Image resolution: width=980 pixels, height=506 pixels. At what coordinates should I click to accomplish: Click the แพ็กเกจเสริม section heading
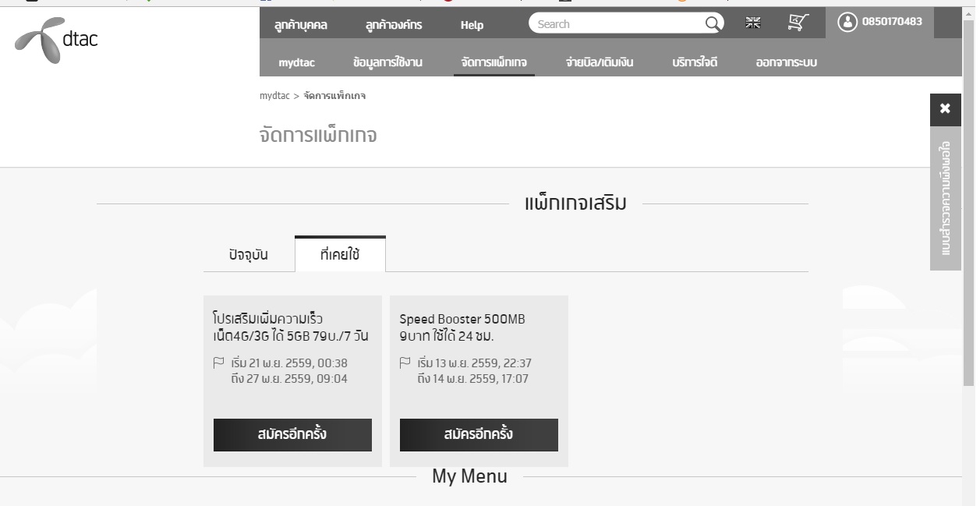pyautogui.click(x=575, y=204)
